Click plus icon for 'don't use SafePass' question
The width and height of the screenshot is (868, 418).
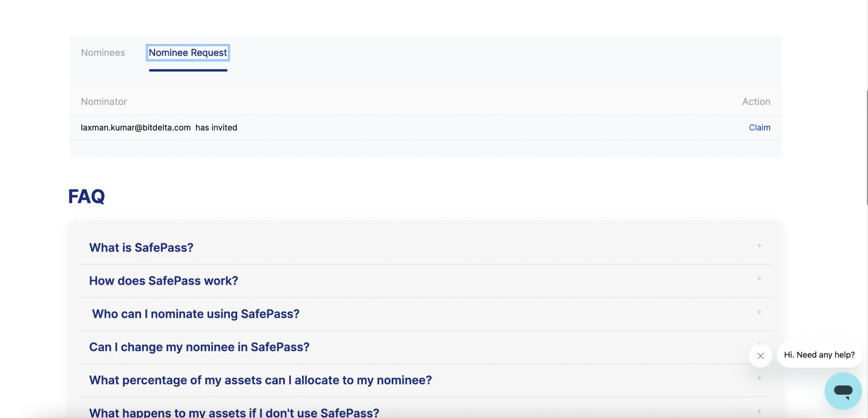[759, 411]
